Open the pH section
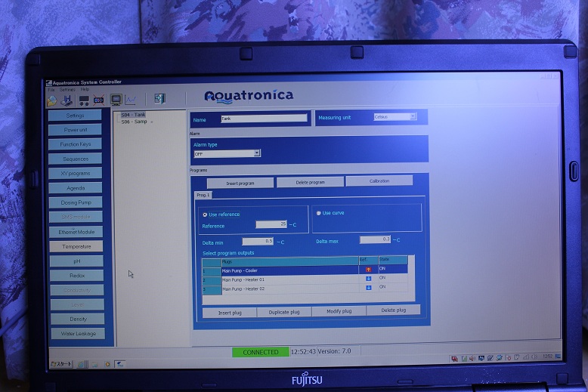The image size is (588, 392). point(76,261)
